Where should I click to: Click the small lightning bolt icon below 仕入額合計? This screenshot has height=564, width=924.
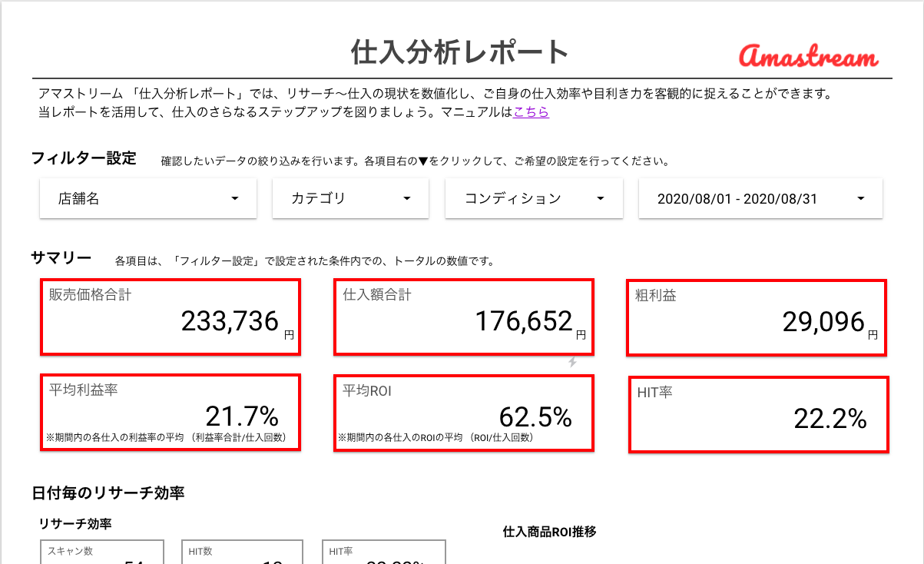(x=572, y=362)
